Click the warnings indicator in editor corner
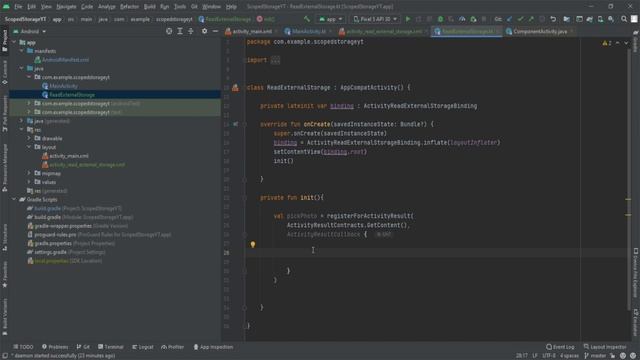The image size is (640, 360). [x=607, y=43]
